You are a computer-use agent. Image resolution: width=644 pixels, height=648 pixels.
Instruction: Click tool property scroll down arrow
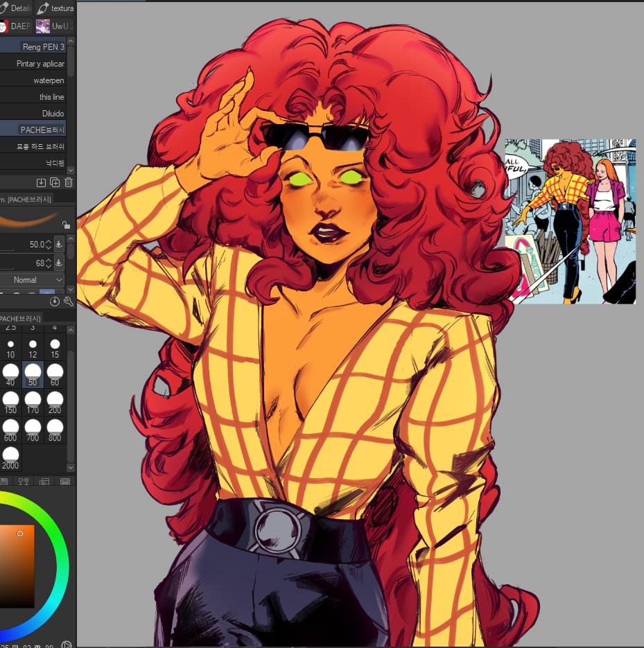click(71, 289)
